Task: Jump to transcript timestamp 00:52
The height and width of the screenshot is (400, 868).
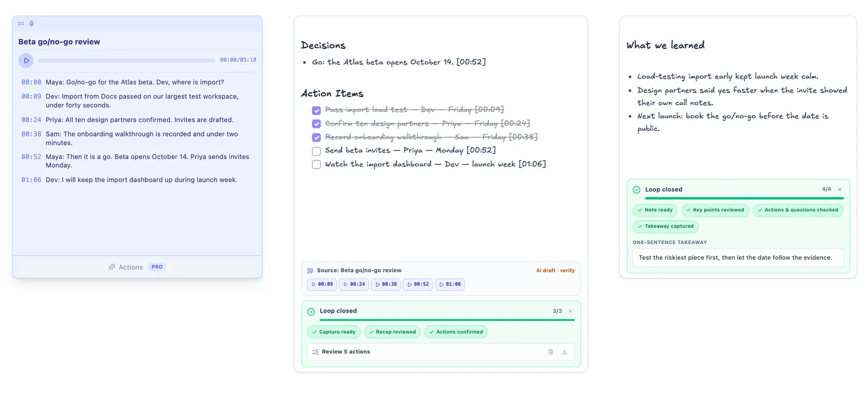Action: [31, 157]
